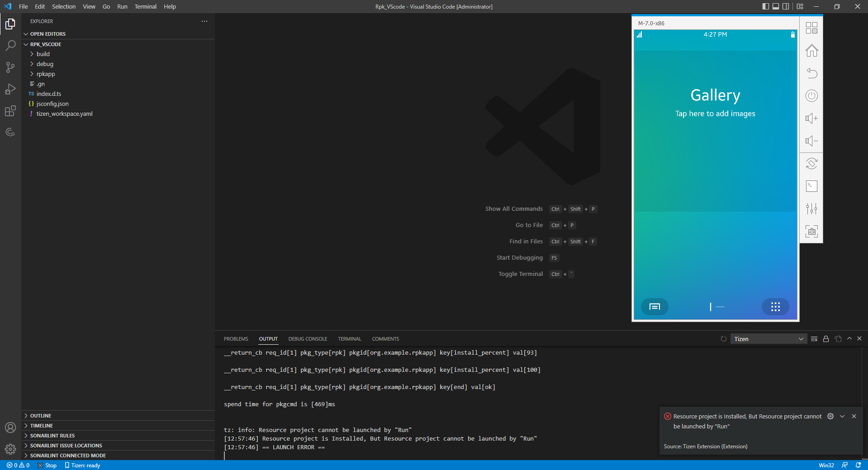Image resolution: width=868 pixels, height=470 pixels.
Task: Switch to the Terminal tab
Action: (x=349, y=339)
